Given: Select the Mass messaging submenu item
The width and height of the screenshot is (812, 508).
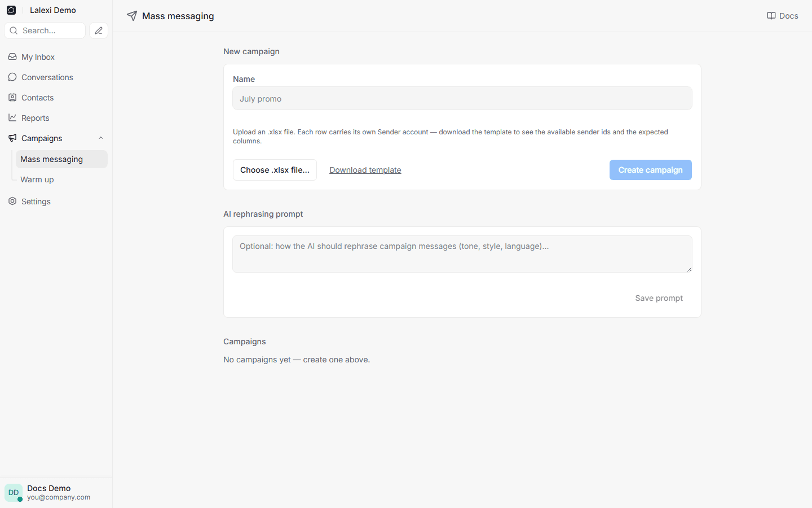Looking at the screenshot, I should 61,159.
